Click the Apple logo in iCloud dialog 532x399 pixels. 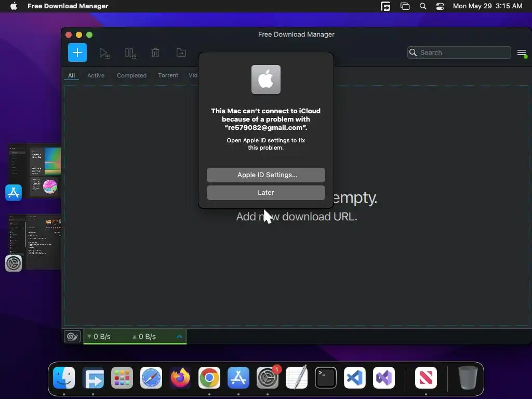(x=266, y=79)
